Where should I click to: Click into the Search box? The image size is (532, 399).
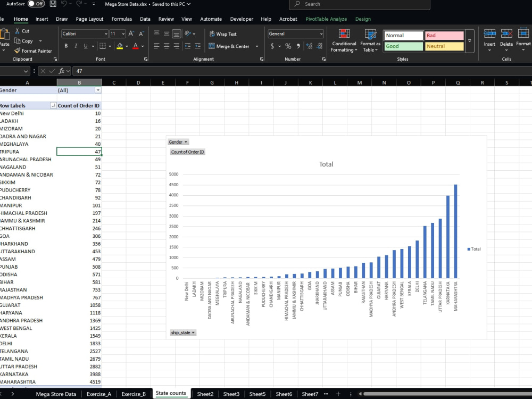pyautogui.click(x=360, y=4)
